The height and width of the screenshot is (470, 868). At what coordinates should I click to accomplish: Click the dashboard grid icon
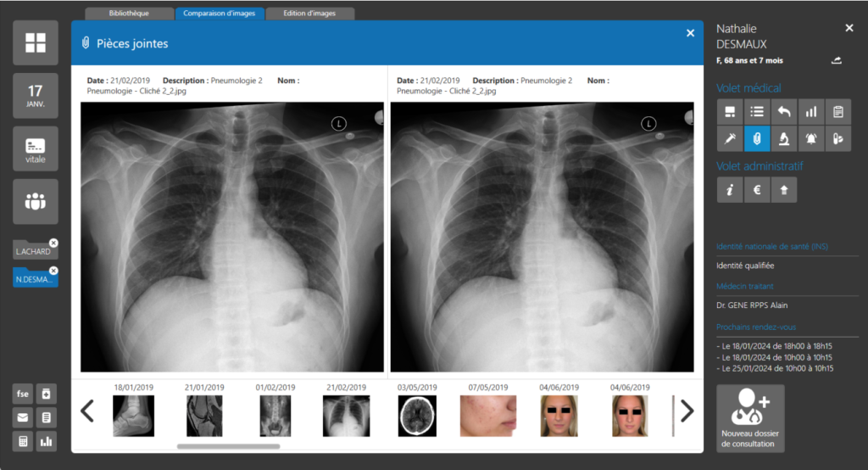pyautogui.click(x=36, y=43)
